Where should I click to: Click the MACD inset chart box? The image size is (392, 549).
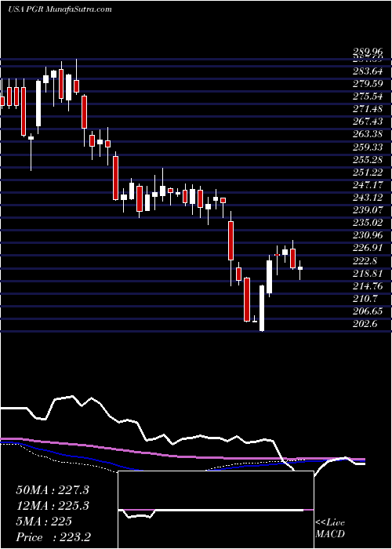216,510
